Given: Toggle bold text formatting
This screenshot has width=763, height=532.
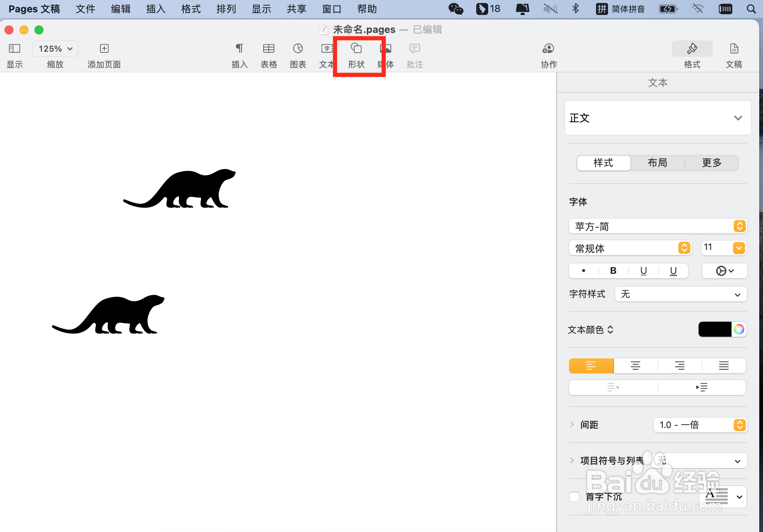Looking at the screenshot, I should pos(613,271).
